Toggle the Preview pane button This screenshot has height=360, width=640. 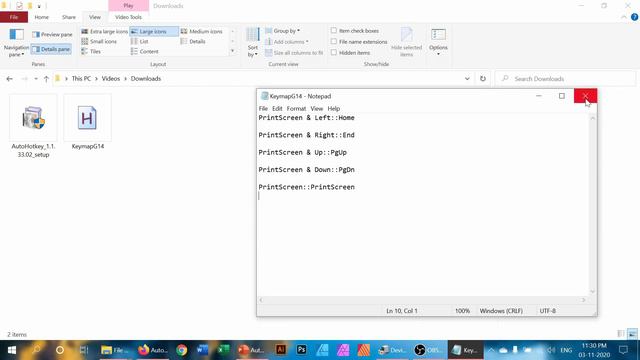52,35
